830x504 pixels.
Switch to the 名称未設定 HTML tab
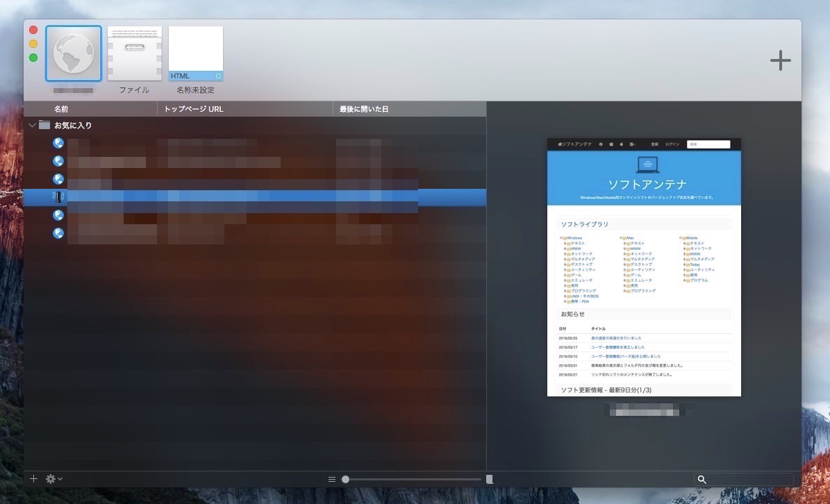click(x=196, y=54)
